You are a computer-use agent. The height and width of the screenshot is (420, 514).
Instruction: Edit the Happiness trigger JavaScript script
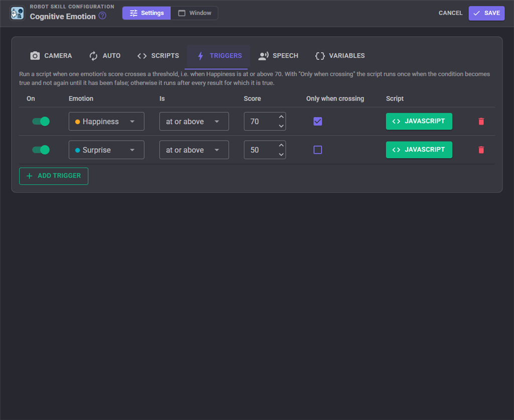click(419, 121)
